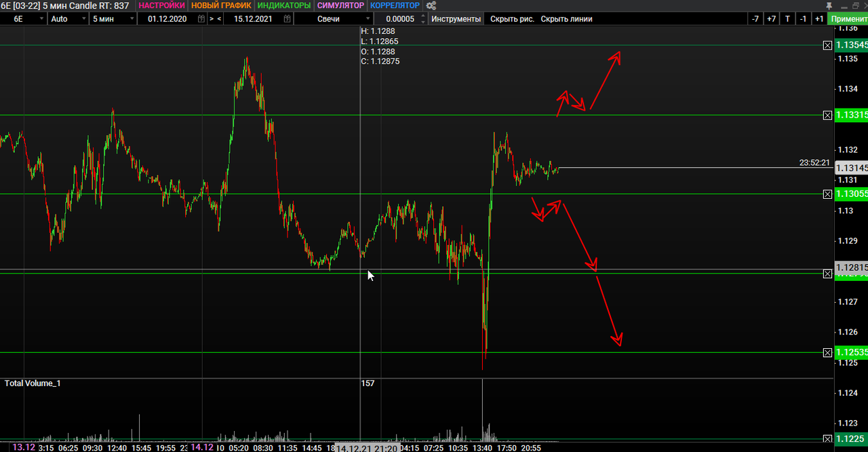Click the > date range button
This screenshot has height=452, width=868.
tap(212, 19)
